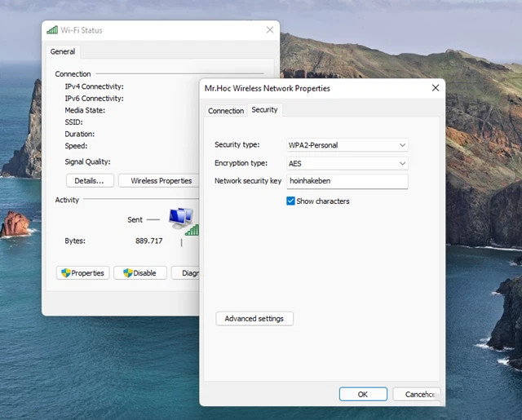522x420 pixels.
Task: Click the Diagnose button in Wi-Fi Status
Action: (185, 273)
